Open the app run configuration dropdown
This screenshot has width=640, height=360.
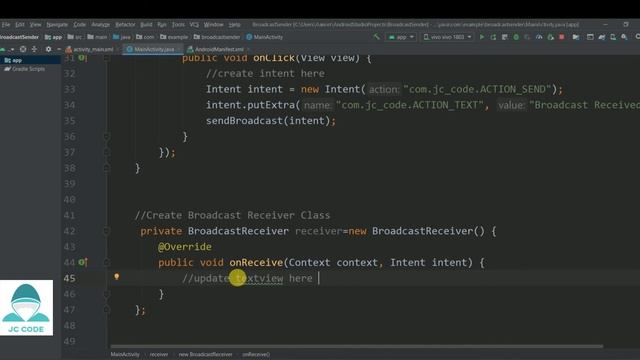[x=401, y=37]
